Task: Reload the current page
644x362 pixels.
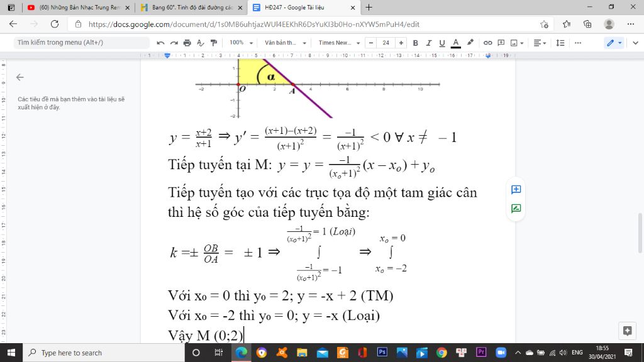Action: point(55,25)
